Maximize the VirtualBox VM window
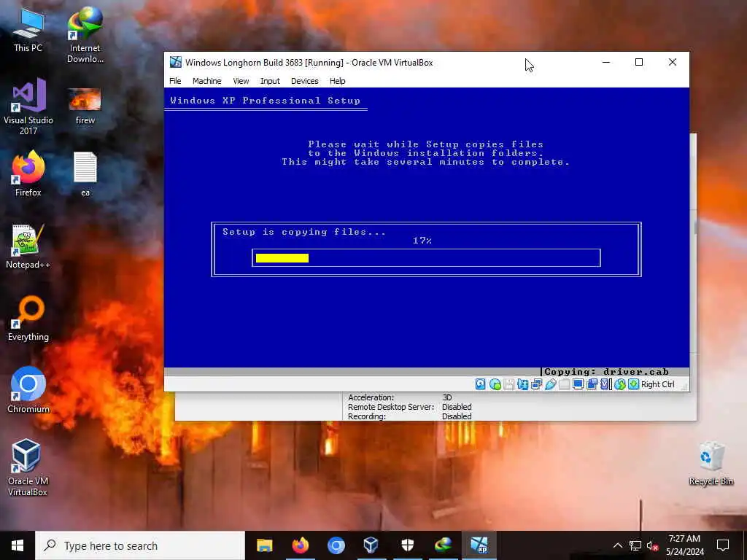This screenshot has width=747, height=560. click(x=639, y=63)
